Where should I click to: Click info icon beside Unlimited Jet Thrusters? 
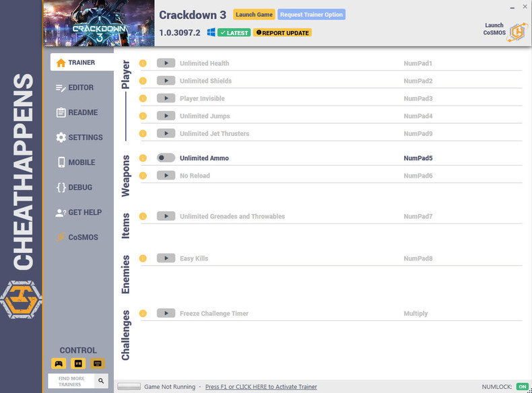pos(143,134)
